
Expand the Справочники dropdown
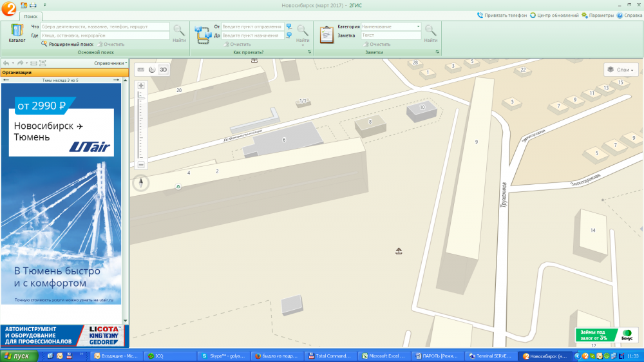tap(110, 63)
